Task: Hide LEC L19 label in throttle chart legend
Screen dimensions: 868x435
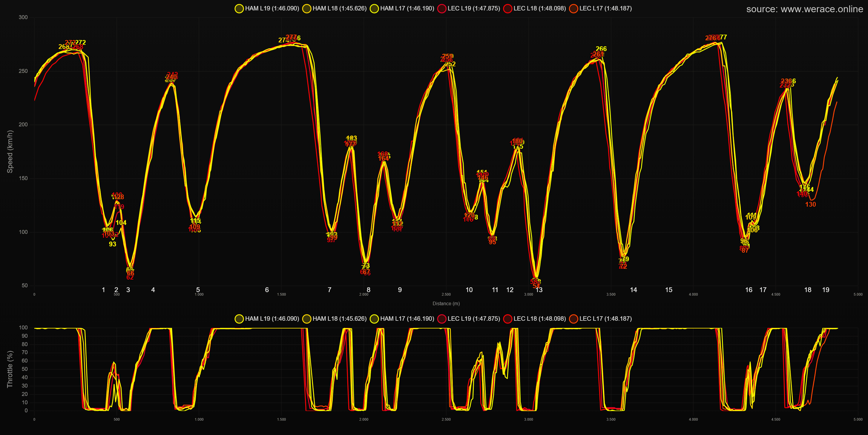Action: tap(474, 319)
